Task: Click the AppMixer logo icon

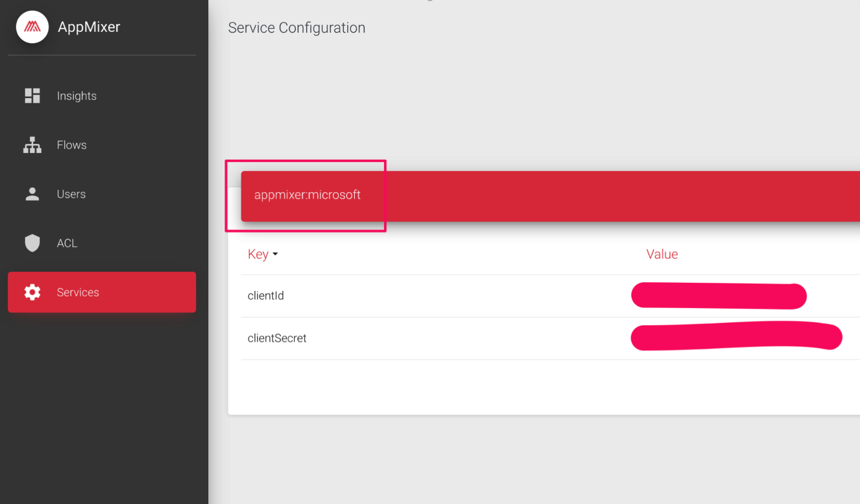Action: [x=32, y=27]
